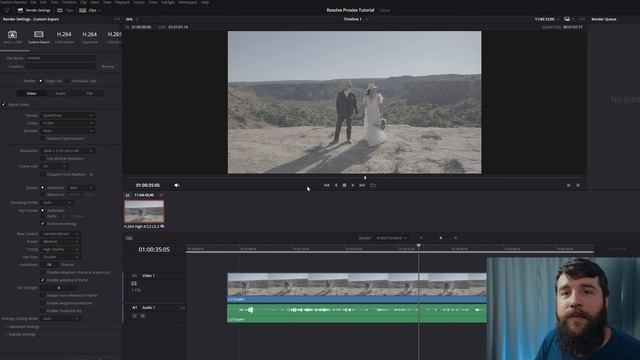The width and height of the screenshot is (640, 360).
Task: Switch to the Video settings tab
Action: [31, 93]
